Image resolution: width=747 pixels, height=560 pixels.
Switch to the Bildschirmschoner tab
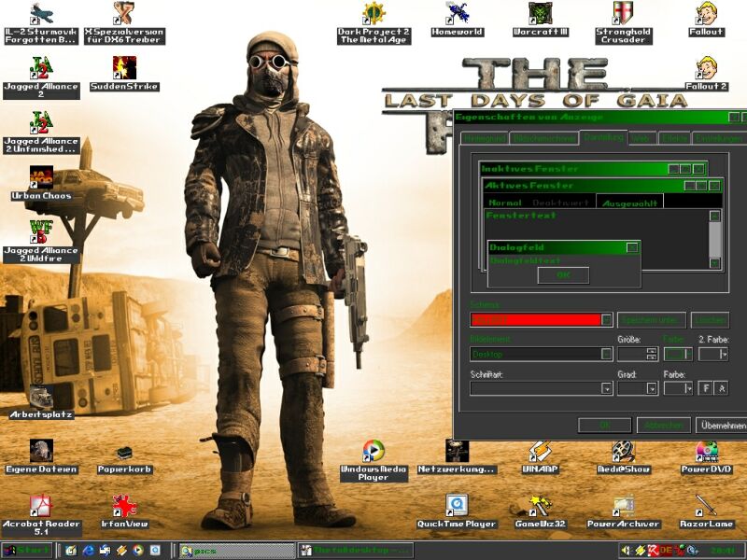pos(543,138)
